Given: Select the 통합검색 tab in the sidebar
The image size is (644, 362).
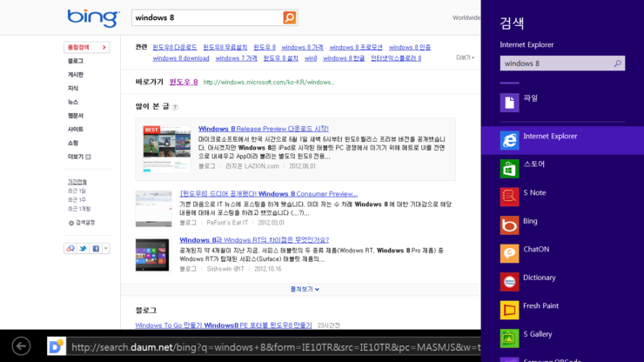Looking at the screenshot, I should point(86,47).
